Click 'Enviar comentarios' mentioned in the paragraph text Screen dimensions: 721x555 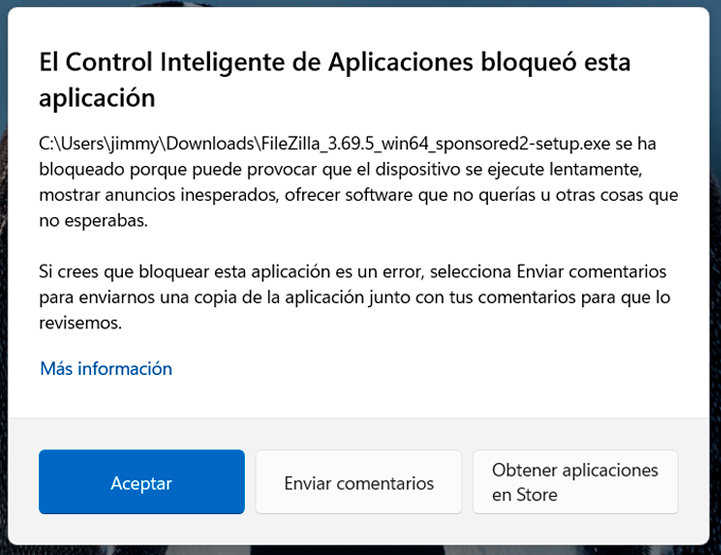tap(590, 272)
